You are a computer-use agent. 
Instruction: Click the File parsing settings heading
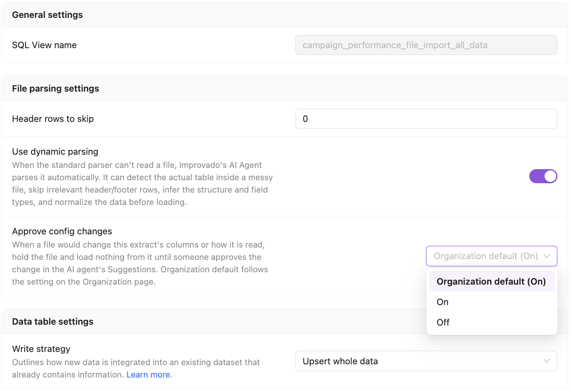pos(55,89)
